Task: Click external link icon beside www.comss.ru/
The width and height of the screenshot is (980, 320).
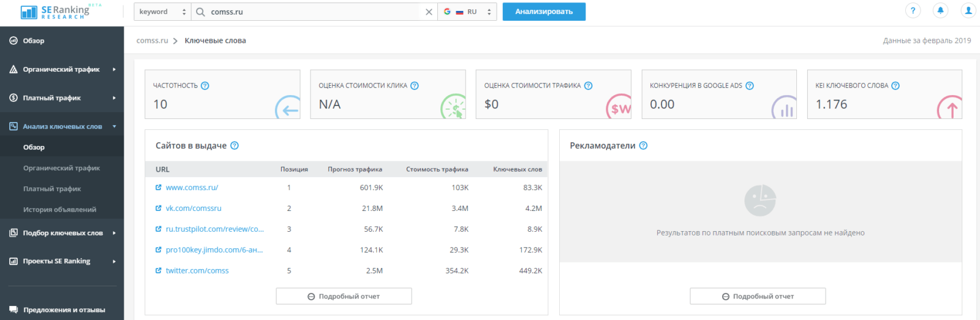Action: (159, 188)
